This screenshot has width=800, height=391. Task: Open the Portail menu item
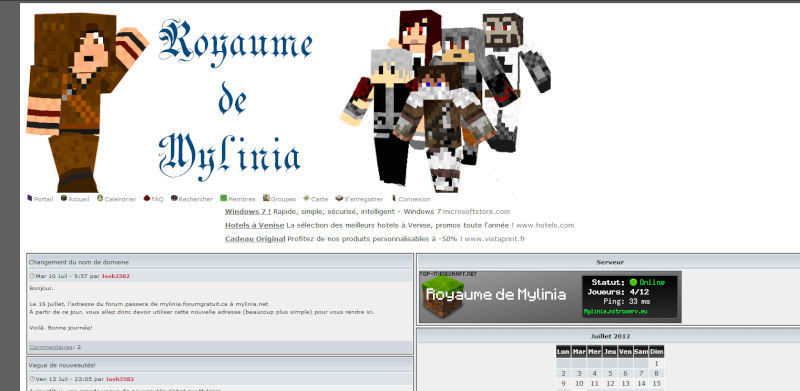pos(43,199)
